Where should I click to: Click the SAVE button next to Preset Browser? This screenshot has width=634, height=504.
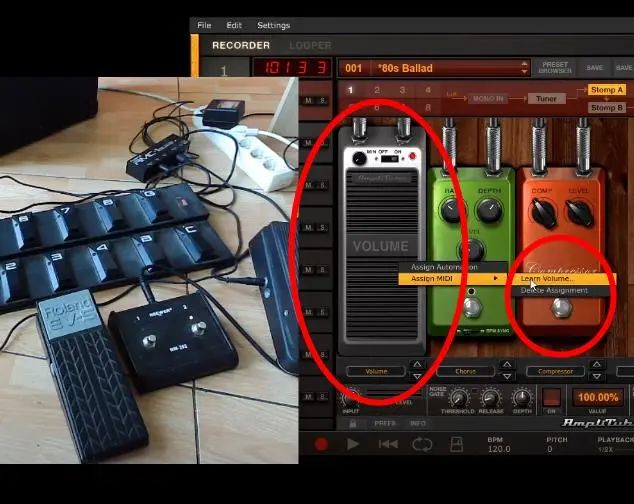coord(594,68)
